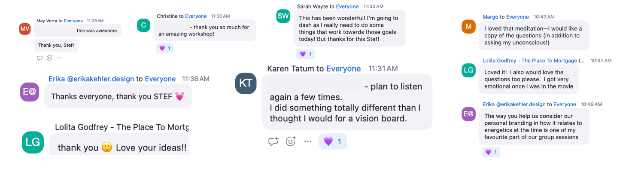Click Sarah Wayte's SW avatar

[x=283, y=16]
